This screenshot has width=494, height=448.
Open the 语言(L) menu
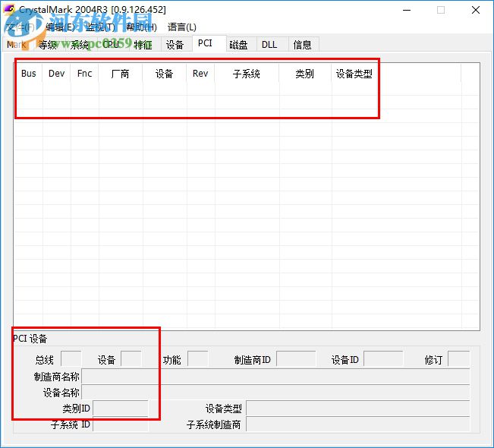[x=182, y=27]
